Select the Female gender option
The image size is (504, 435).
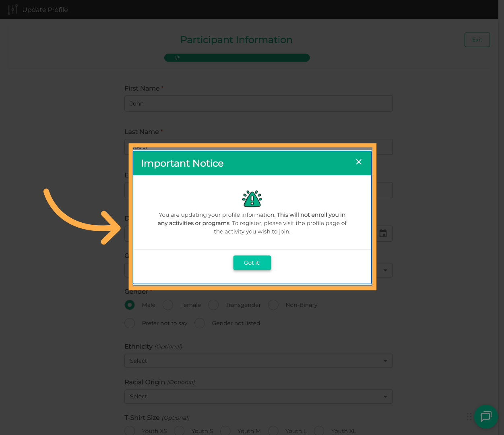click(168, 305)
